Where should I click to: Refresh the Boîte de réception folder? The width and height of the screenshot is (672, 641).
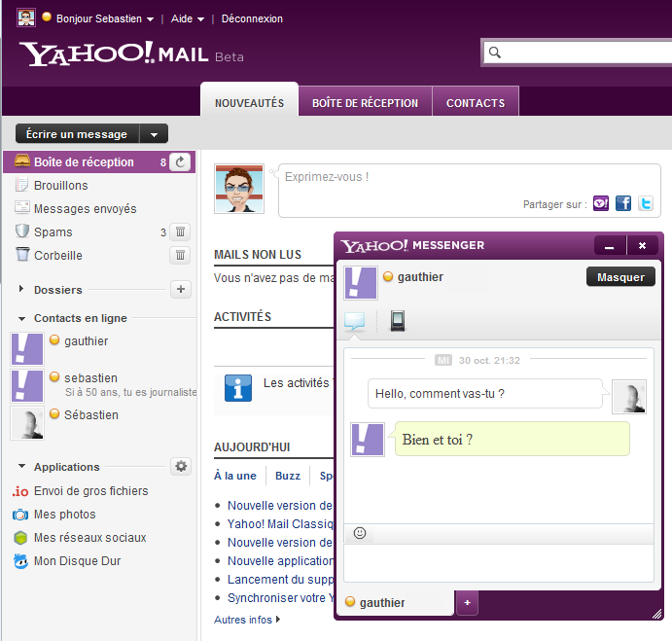tap(180, 162)
